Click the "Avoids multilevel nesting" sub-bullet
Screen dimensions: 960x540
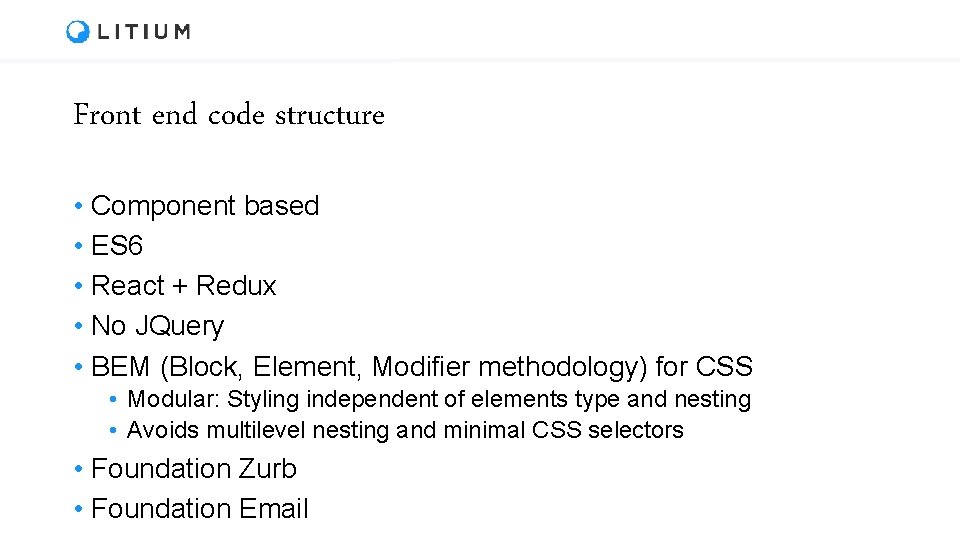click(405, 431)
